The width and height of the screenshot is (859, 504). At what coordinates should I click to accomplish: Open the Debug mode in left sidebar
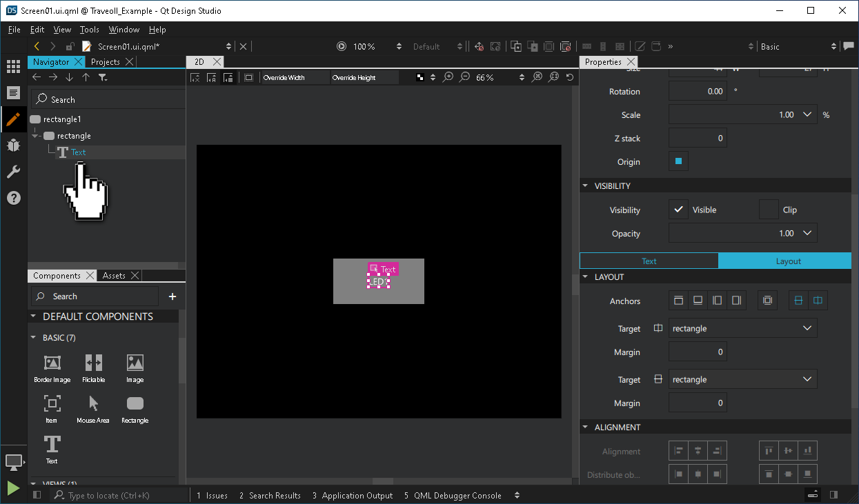coord(14,145)
